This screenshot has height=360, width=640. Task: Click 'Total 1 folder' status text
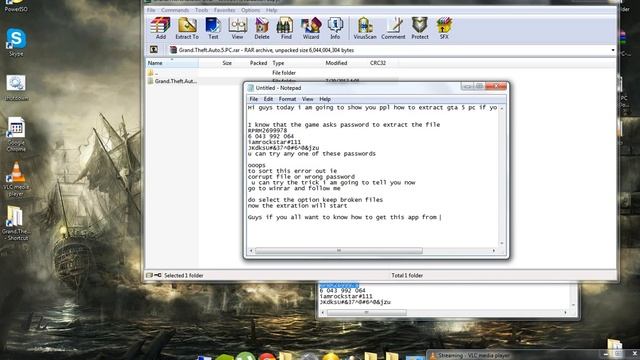point(407,276)
